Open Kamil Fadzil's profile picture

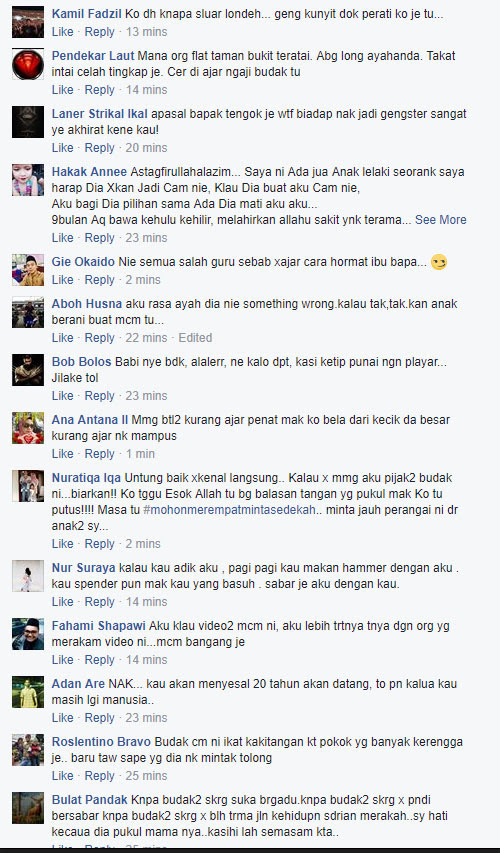[x=28, y=22]
